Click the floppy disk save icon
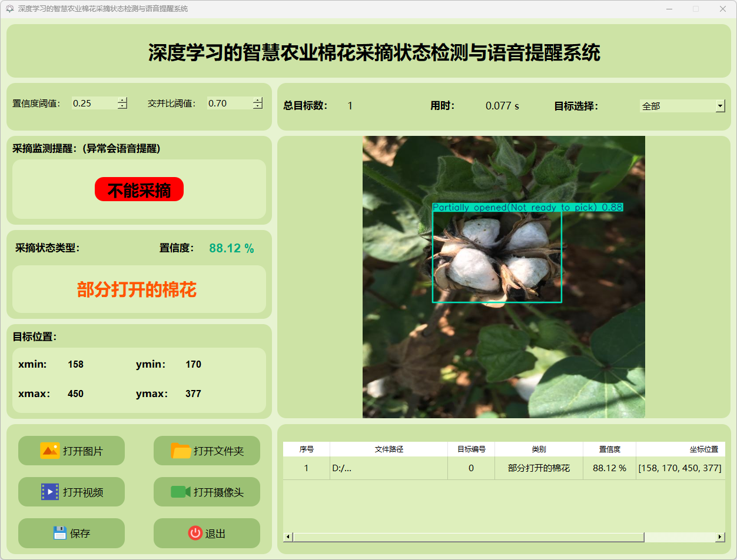The height and width of the screenshot is (560, 737). click(x=59, y=533)
